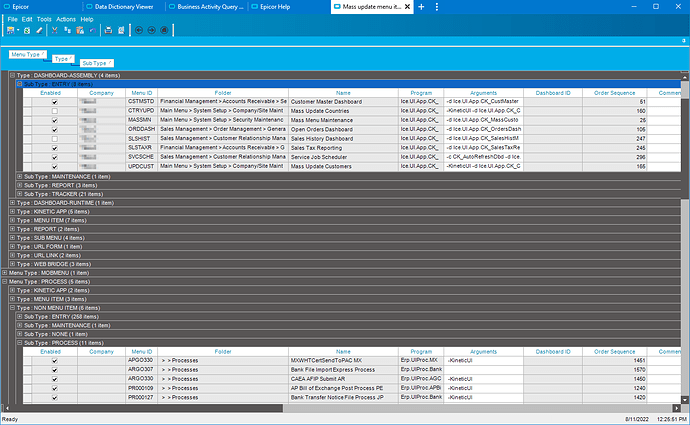690x425 pixels.
Task: Click the pin icon at panel top right
Action: (683, 40)
